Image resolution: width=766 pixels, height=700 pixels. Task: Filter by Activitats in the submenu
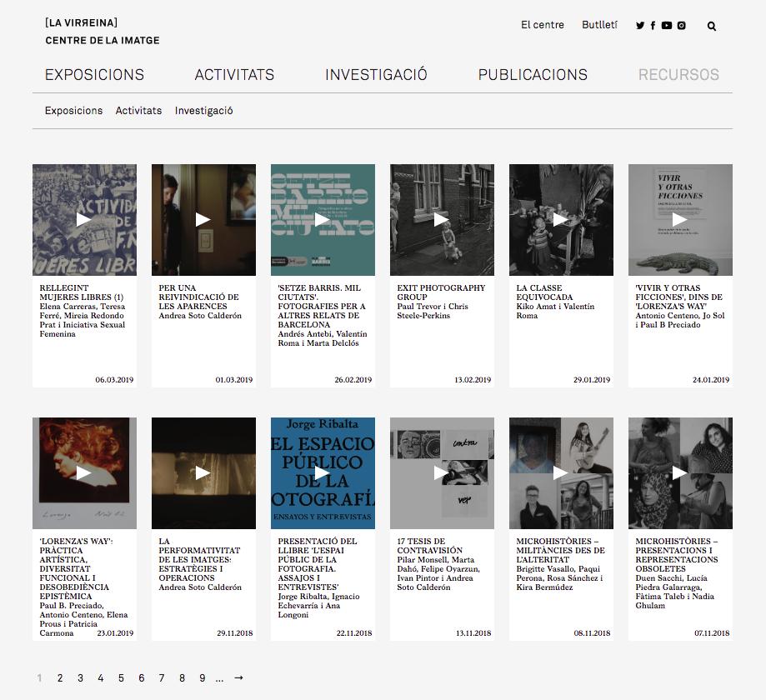(x=138, y=111)
